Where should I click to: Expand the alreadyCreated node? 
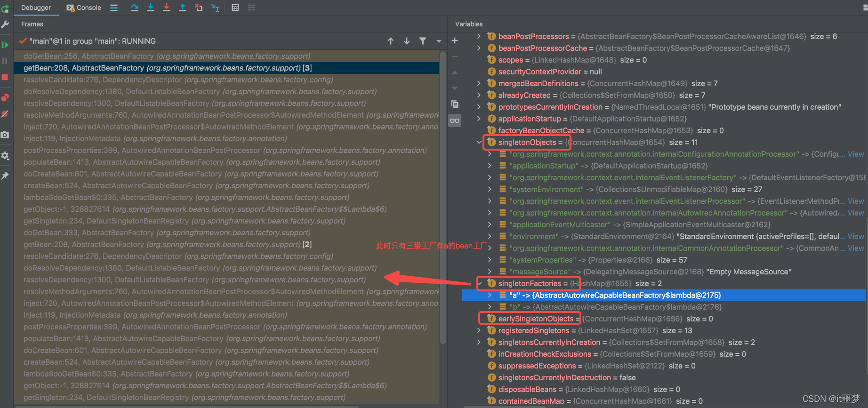479,95
